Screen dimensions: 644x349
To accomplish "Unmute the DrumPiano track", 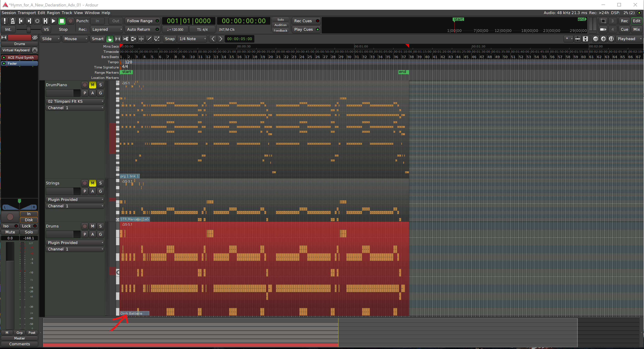I will point(93,85).
